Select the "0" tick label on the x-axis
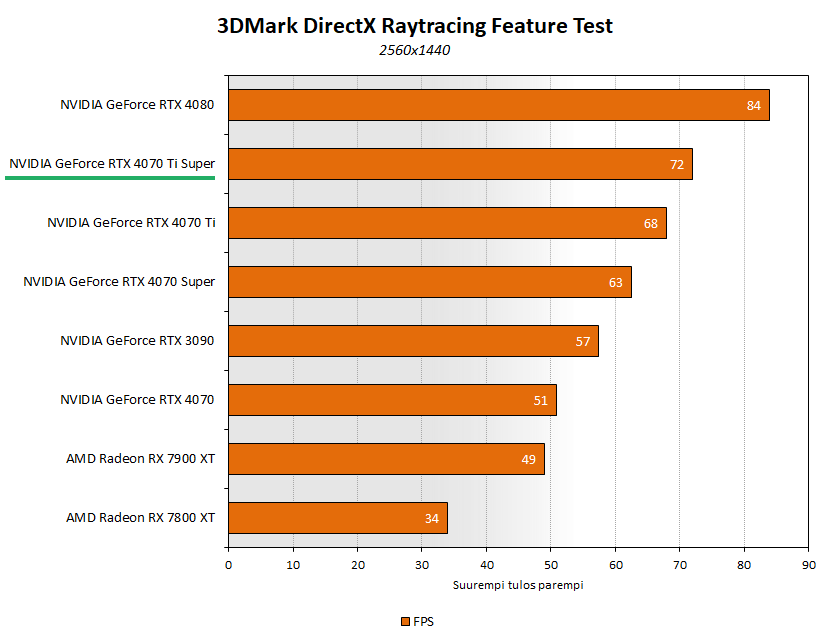 coord(229,565)
